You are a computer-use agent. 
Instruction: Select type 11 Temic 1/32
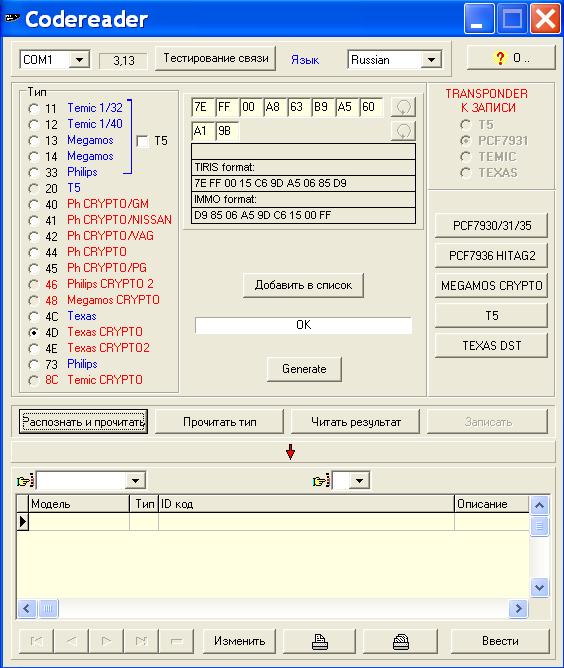point(34,109)
